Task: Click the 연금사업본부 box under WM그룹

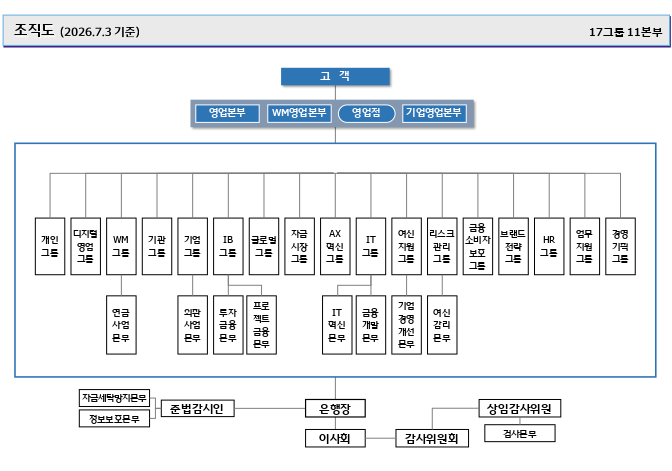Action: pos(121,325)
